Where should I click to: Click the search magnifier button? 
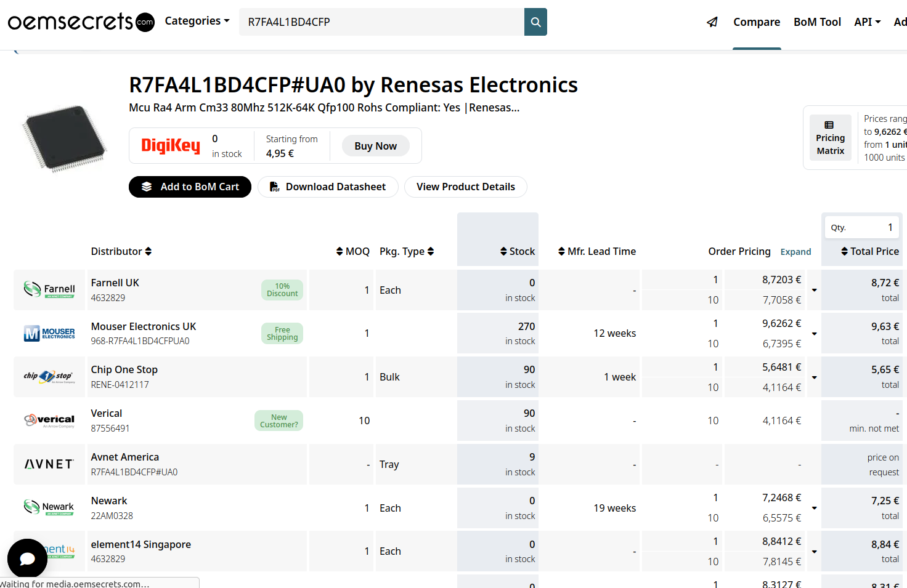535,22
